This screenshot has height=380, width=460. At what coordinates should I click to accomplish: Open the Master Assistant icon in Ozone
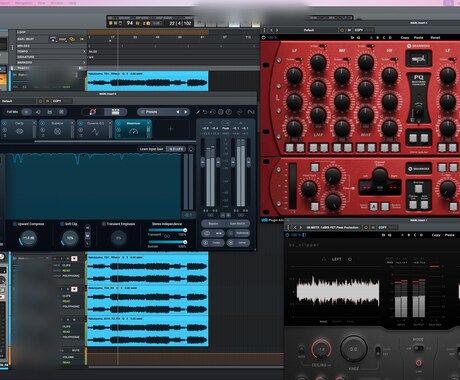tap(93, 112)
